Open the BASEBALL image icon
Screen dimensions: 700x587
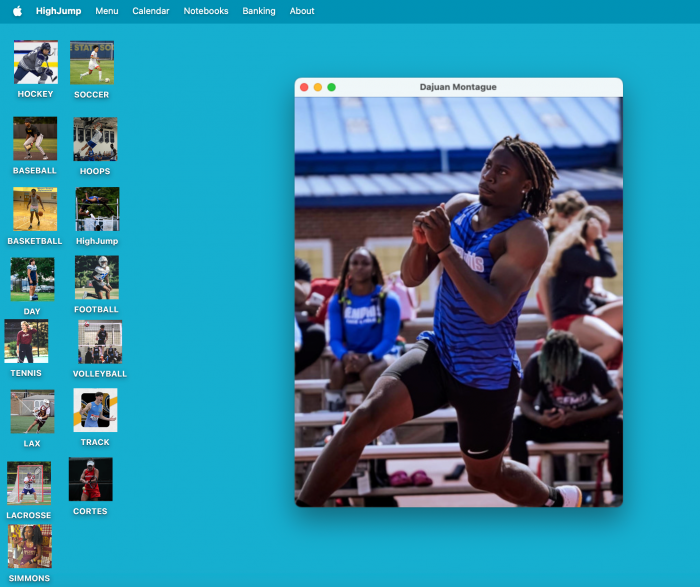tap(35, 139)
